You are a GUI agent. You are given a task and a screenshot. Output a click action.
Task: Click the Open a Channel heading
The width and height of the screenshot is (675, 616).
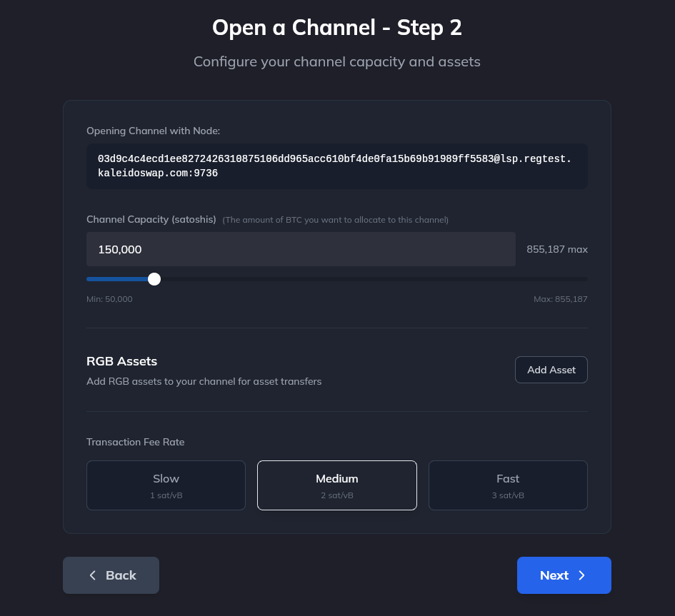337,27
